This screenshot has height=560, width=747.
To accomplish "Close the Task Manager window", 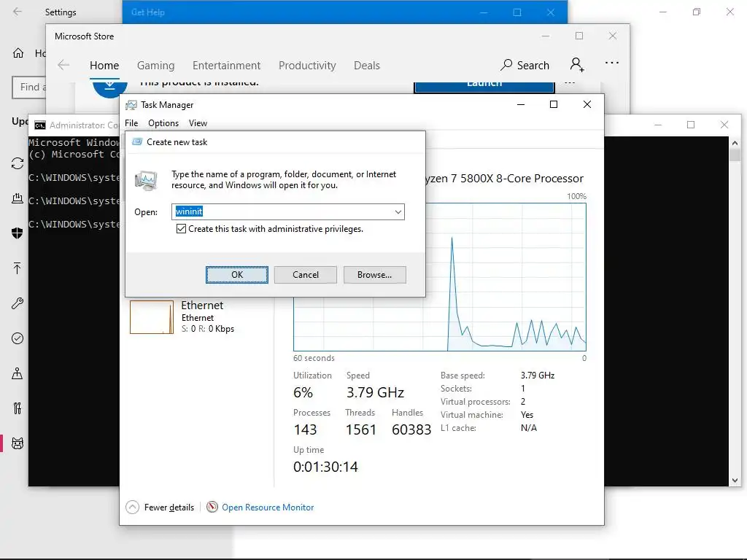I will point(587,104).
